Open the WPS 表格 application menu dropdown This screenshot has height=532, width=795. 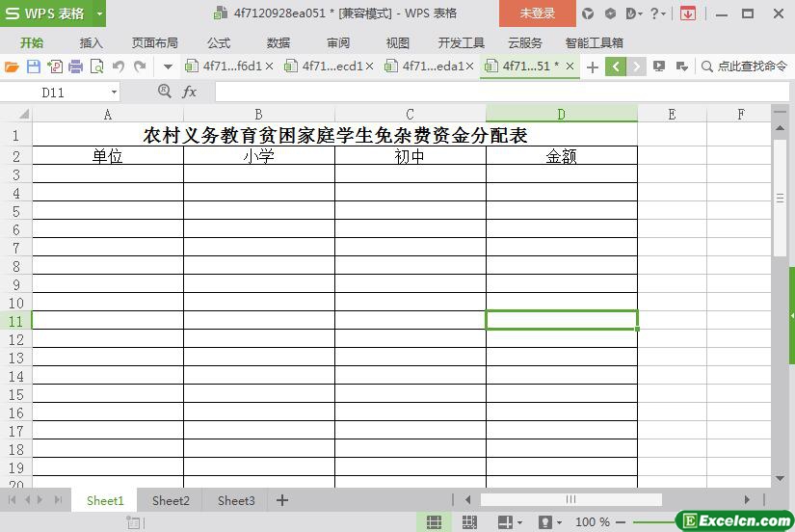[x=100, y=13]
